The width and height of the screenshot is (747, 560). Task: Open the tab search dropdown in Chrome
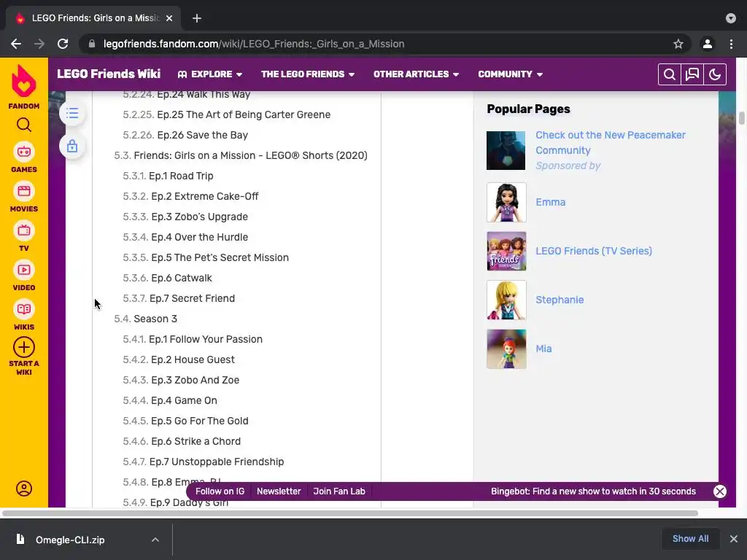point(731,18)
